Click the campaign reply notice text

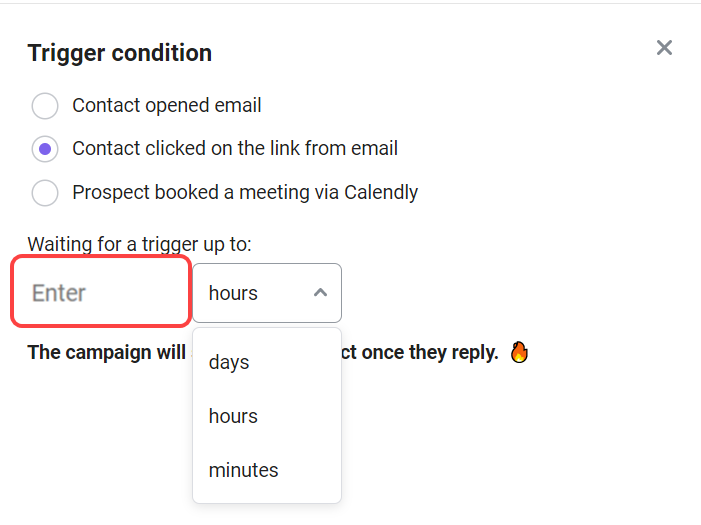point(263,352)
